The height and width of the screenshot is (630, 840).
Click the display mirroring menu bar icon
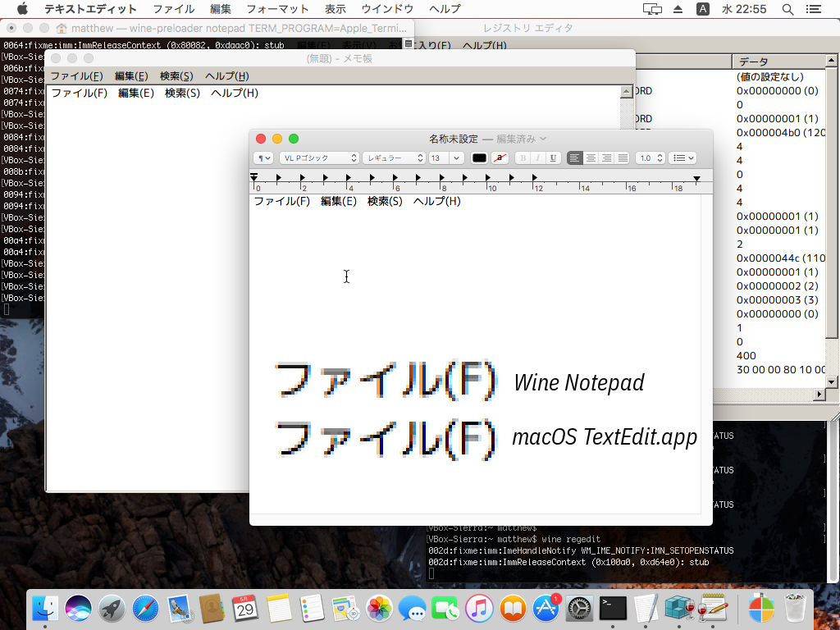point(652,8)
